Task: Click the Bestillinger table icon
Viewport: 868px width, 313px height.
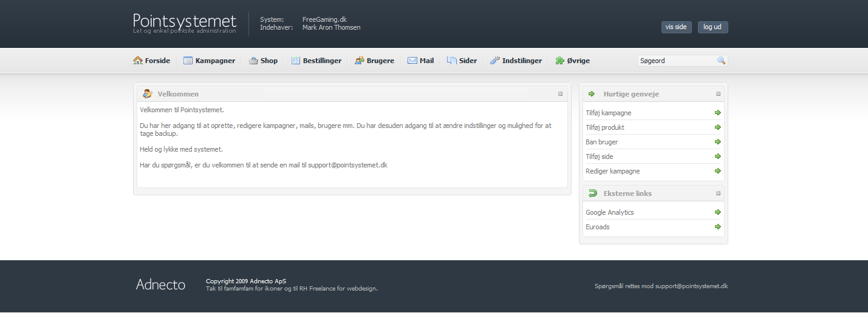Action: coord(296,61)
